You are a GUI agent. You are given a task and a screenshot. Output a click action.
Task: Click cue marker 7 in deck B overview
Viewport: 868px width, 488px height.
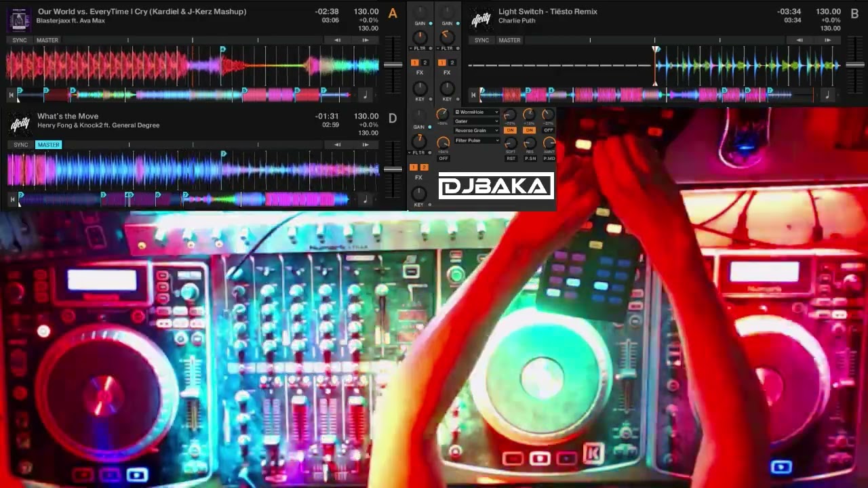pos(769,91)
